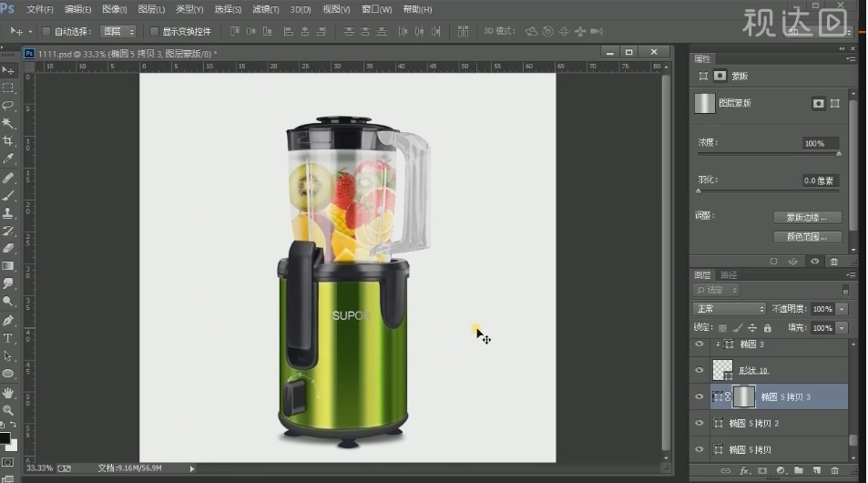Open the Properties panel flyout menu
The height and width of the screenshot is (483, 868).
851,58
